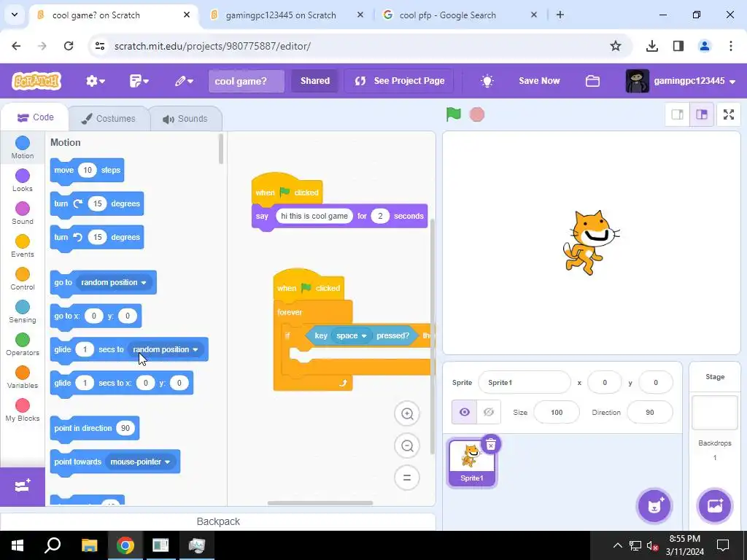
Task: Reload the Scratch editor page
Action: point(69,46)
